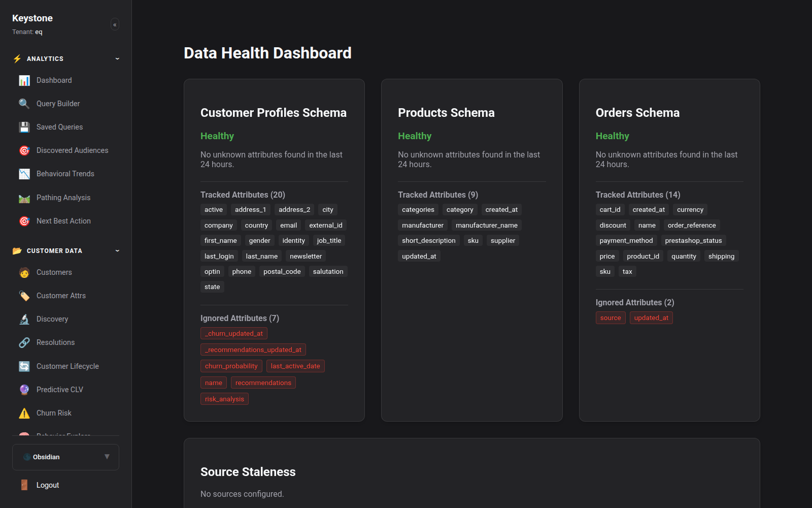Screen dimensions: 812x508
Task: Click the Source Staleness heading
Action: [x=248, y=472]
